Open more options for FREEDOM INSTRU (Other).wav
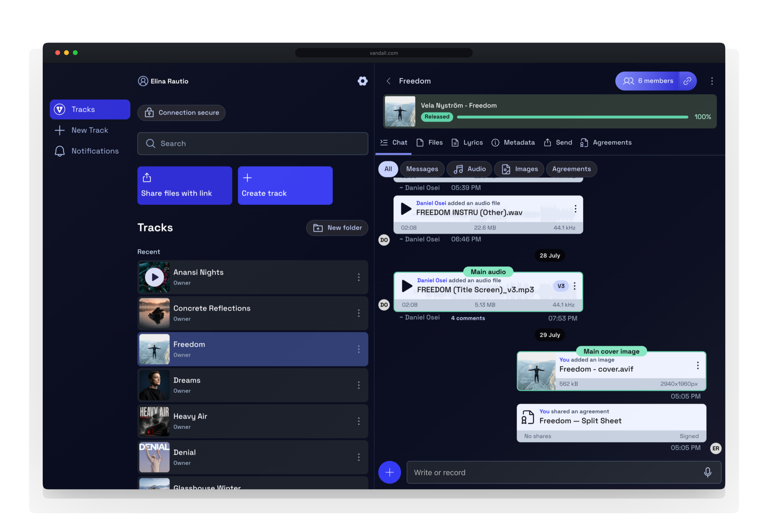 tap(575, 209)
